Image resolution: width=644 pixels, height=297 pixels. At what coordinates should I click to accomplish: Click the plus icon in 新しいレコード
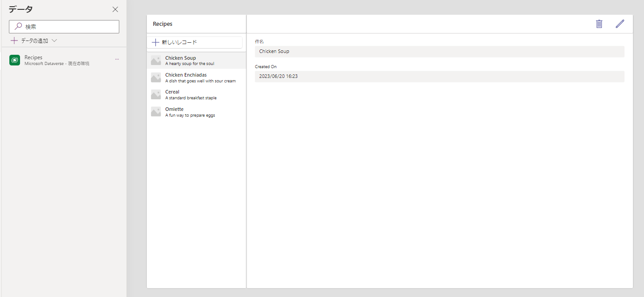point(155,42)
